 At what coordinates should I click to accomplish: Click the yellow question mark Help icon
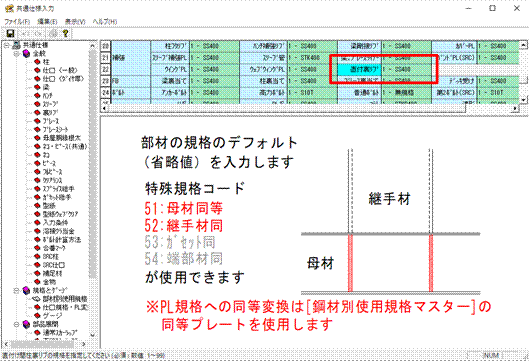point(65,33)
